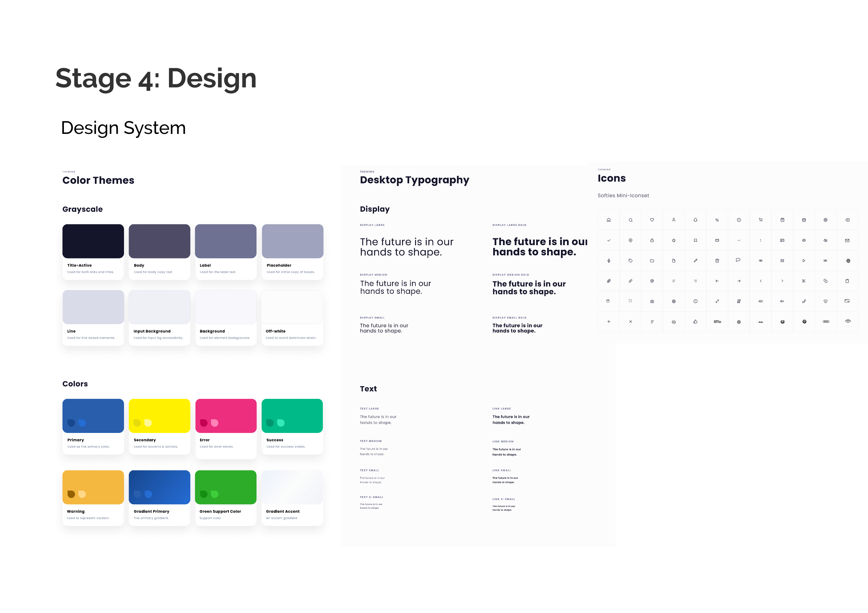Screen dimensions: 868x613
Task: Click the checkmark icon in the grid
Action: click(609, 240)
